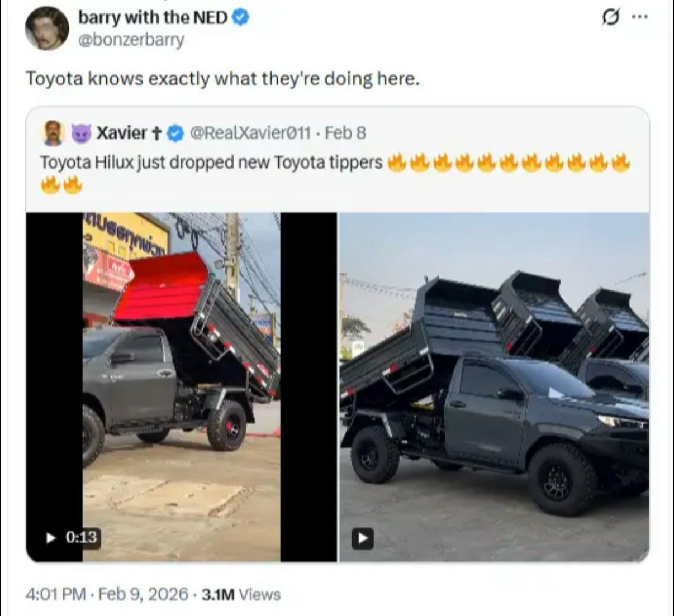Open barry's profile avatar photo
The image size is (674, 616).
click(47, 28)
